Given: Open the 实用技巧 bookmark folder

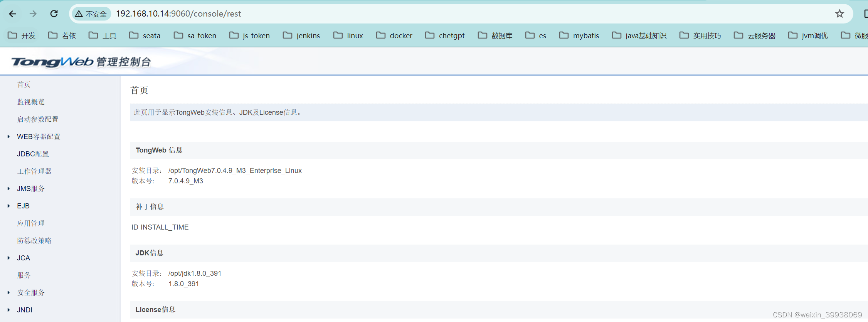Looking at the screenshot, I should point(700,35).
